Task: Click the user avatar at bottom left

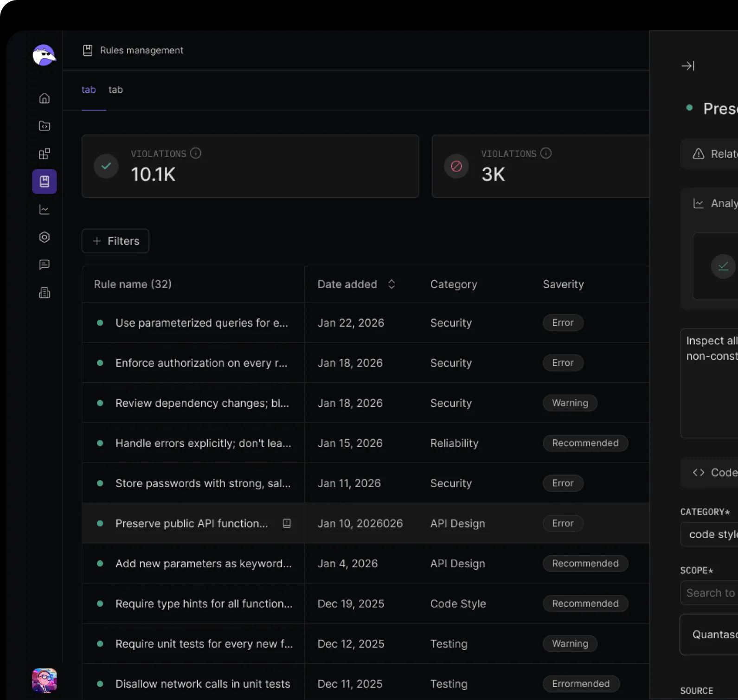Action: (45, 680)
